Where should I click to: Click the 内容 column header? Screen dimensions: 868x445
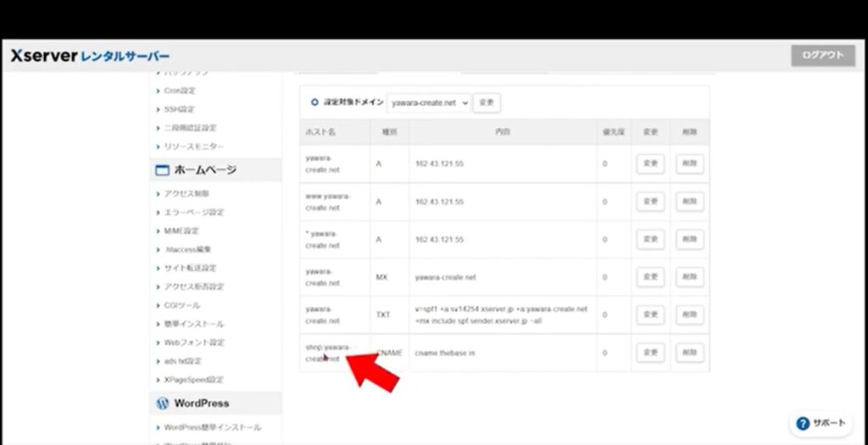503,132
